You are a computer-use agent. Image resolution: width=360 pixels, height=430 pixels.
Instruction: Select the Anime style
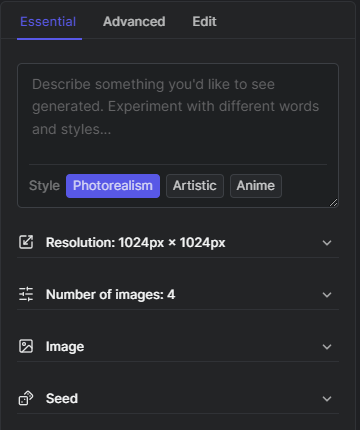256,186
